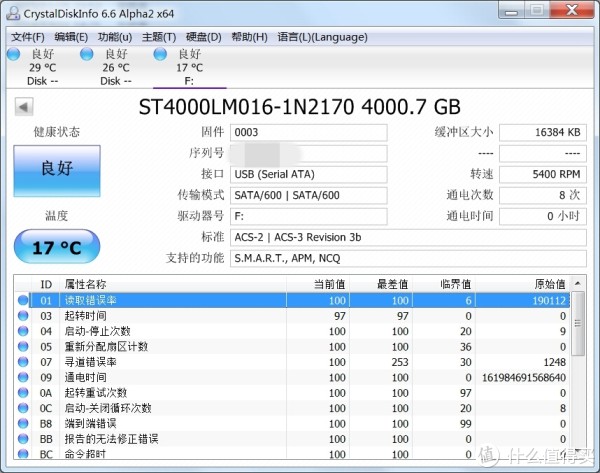600x473 pixels.
Task: Click status orb of attribute 0A
Action: [23, 393]
